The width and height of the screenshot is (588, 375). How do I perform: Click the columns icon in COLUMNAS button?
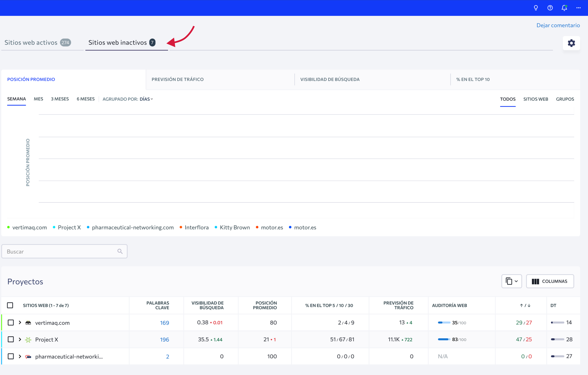[535, 281]
